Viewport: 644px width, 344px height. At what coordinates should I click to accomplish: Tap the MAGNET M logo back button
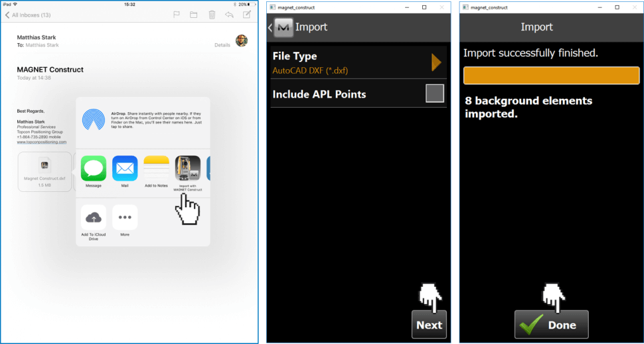click(x=283, y=27)
